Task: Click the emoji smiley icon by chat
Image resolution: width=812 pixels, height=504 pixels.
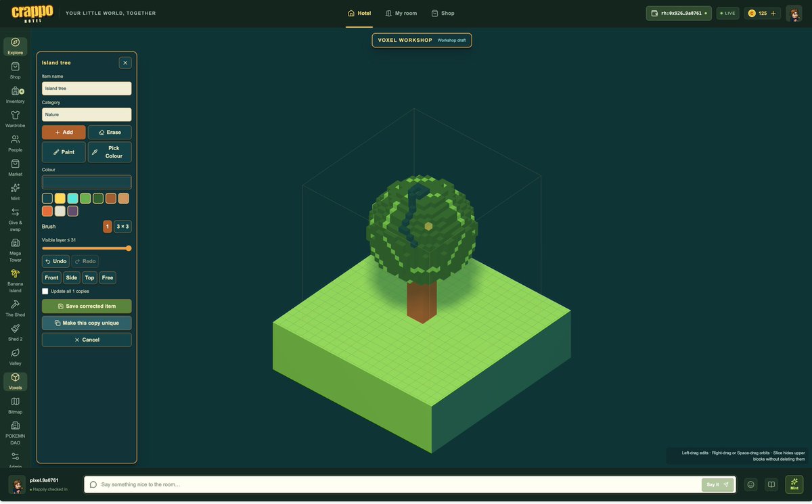Action: (x=750, y=484)
